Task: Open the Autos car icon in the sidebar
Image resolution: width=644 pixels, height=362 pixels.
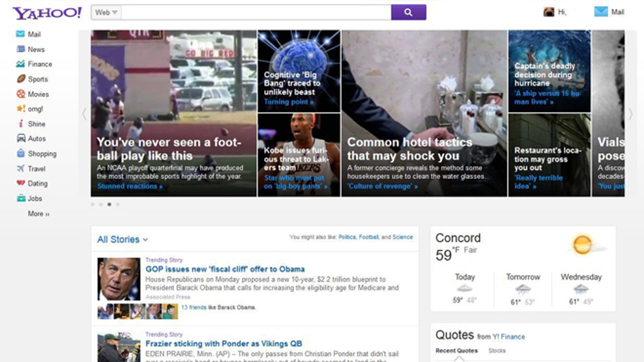Action: pos(21,138)
